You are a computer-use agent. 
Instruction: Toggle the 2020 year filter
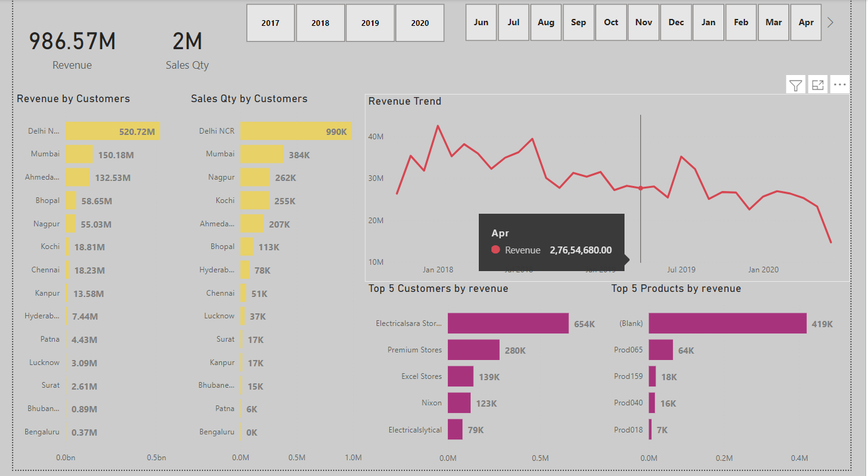(x=419, y=22)
